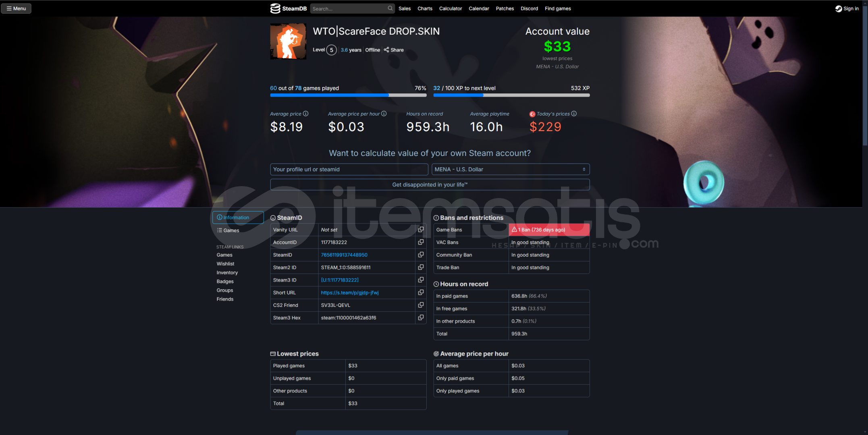The image size is (868, 435).
Task: Open the Calendar menu item
Action: pyautogui.click(x=479, y=8)
